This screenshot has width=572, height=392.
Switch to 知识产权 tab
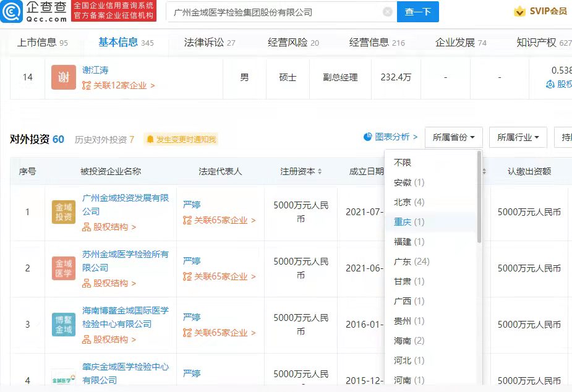coord(544,43)
